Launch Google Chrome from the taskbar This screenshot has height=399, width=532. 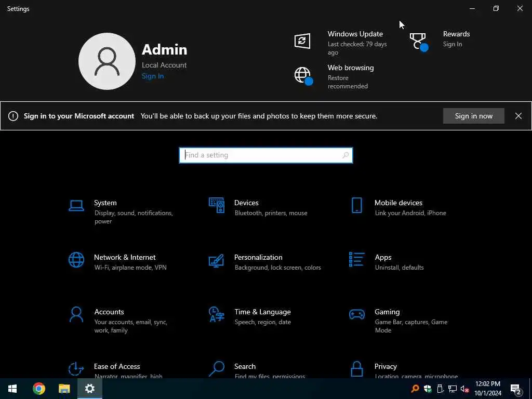point(38,389)
